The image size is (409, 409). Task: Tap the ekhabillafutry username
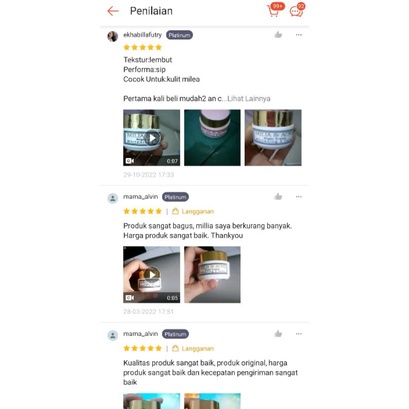click(142, 35)
